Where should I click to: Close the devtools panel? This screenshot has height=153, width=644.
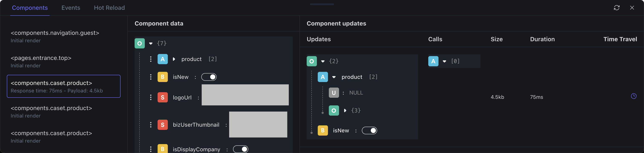click(x=632, y=8)
